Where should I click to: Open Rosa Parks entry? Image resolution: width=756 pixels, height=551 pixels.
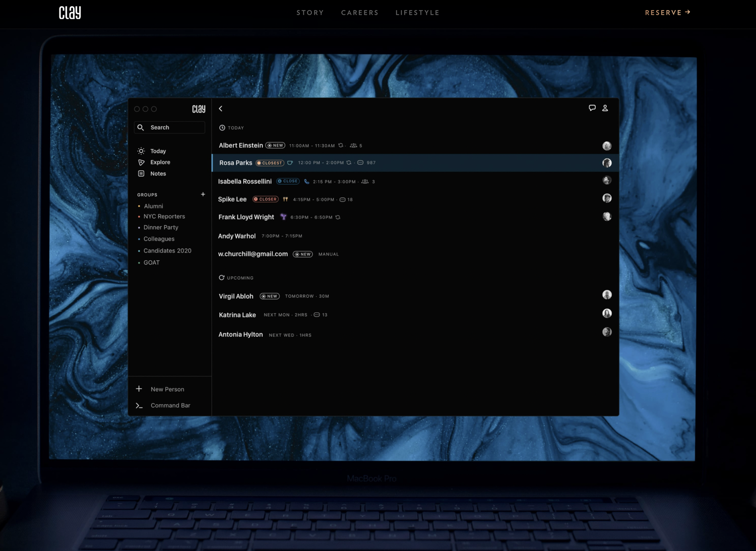[415, 163]
